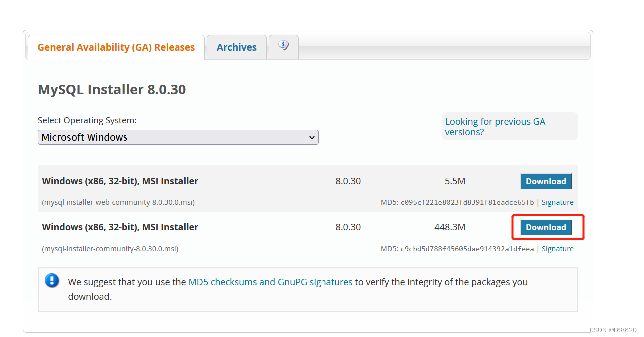Select MD5 hash c9cbd5d788f45605dae914392a1dfeea
The height and width of the screenshot is (337, 644).
[x=467, y=249]
